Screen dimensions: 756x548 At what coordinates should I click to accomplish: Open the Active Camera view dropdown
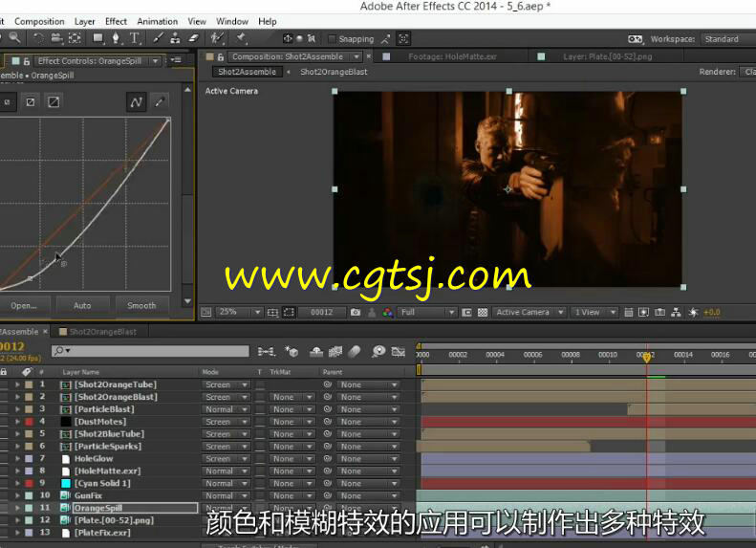[529, 312]
